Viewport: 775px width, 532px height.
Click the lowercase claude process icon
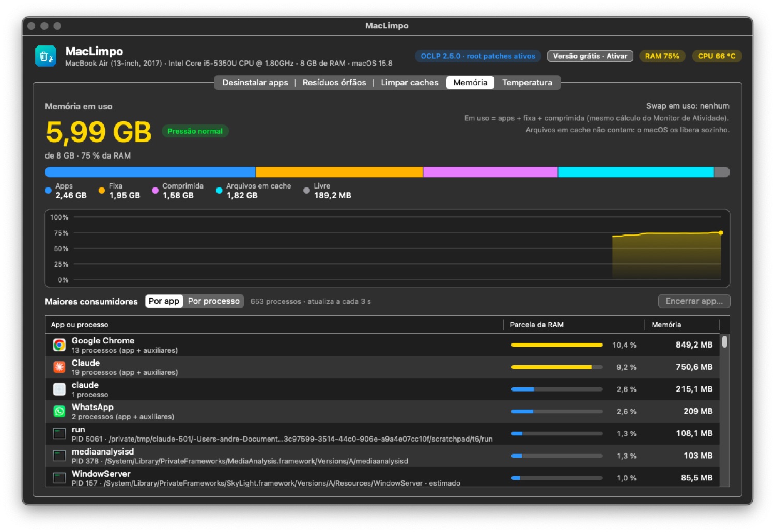tap(59, 389)
